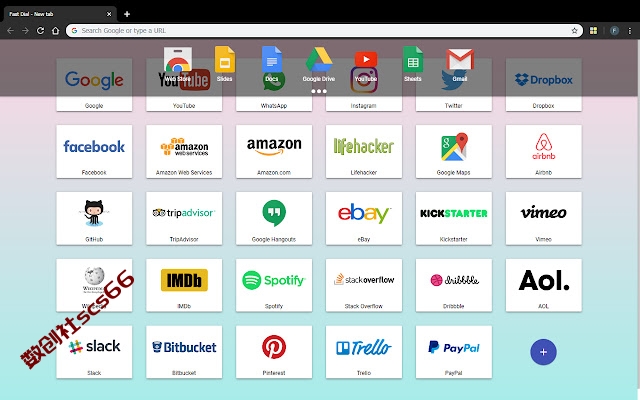Open the Google Sheets app icon
The width and height of the screenshot is (640, 400).
click(x=413, y=64)
